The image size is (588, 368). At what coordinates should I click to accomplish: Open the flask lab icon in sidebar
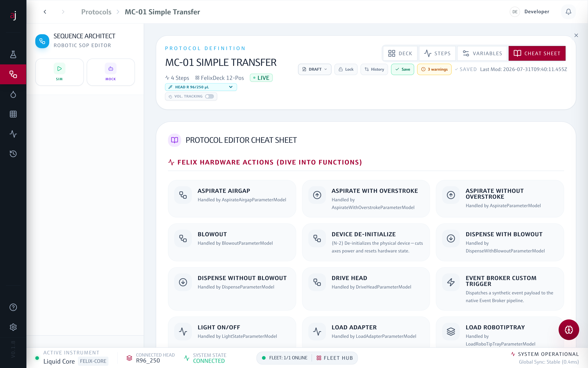tap(13, 54)
